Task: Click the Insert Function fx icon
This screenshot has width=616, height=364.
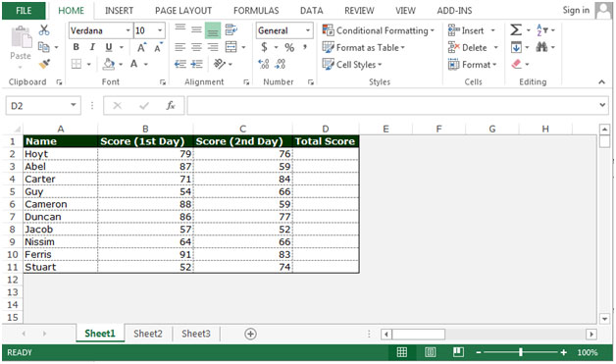Action: 170,105
